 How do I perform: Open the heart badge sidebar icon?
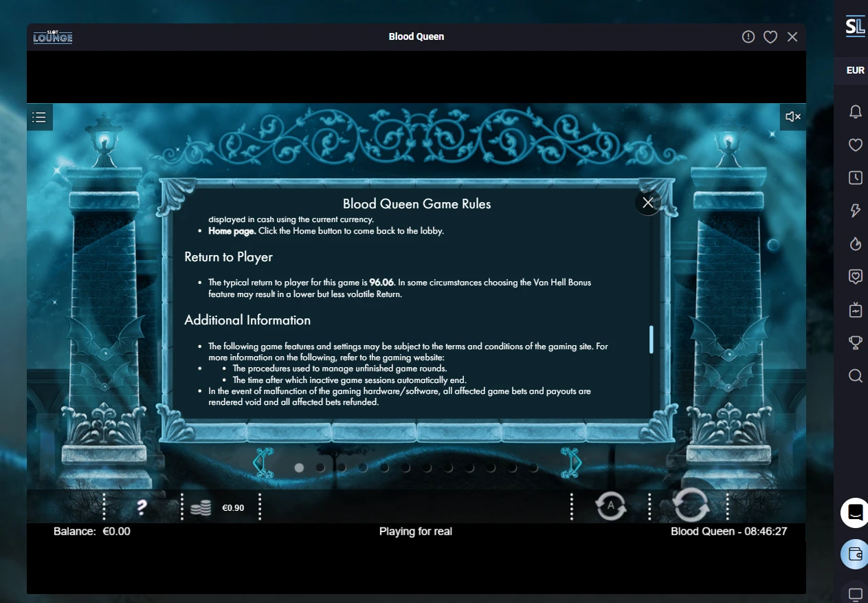(856, 276)
